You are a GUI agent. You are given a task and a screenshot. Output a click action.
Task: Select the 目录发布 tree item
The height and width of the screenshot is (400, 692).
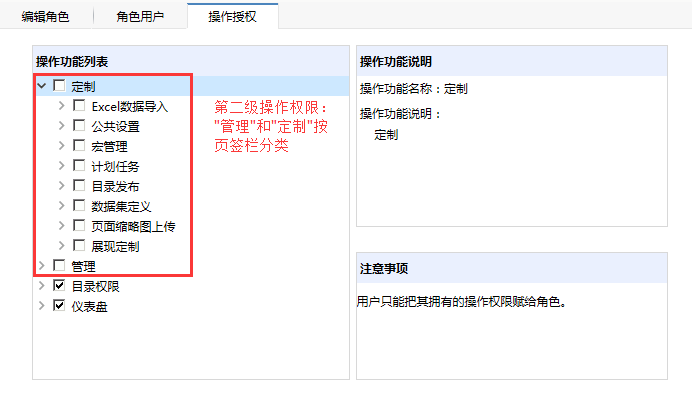[116, 186]
